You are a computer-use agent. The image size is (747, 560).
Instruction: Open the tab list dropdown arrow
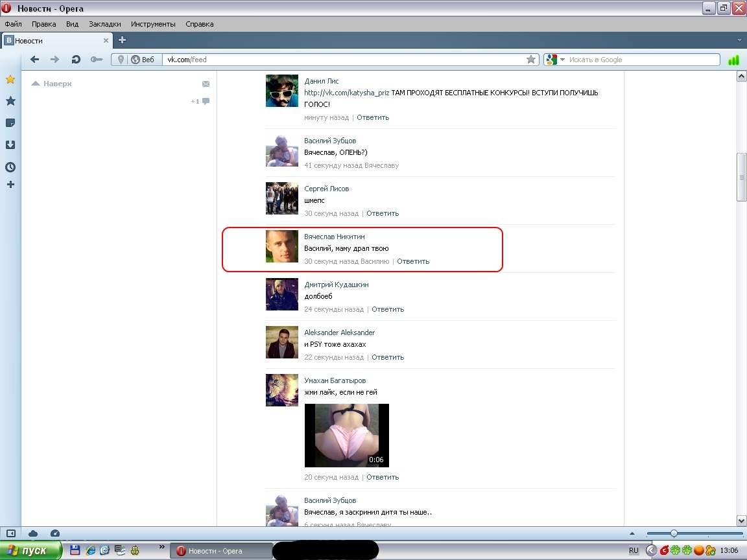click(x=739, y=40)
